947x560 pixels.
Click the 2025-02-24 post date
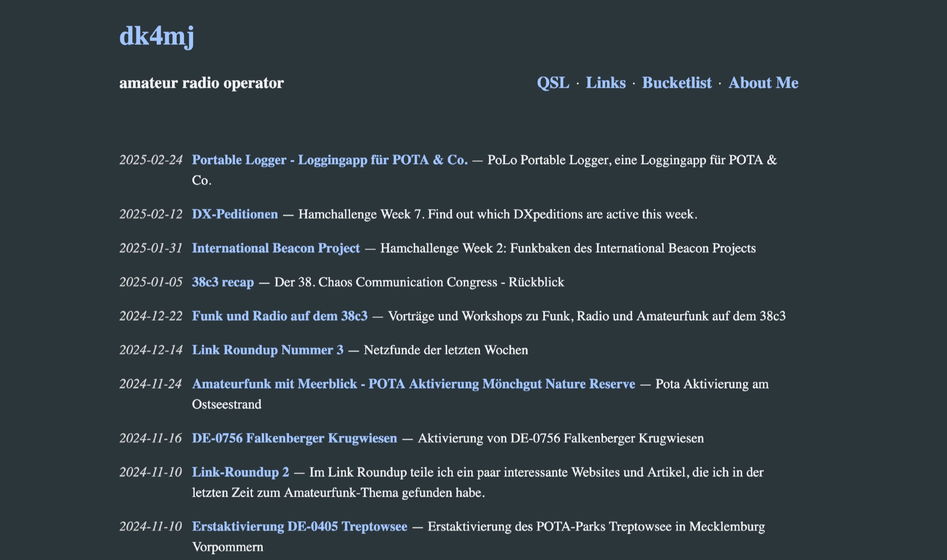tap(151, 160)
